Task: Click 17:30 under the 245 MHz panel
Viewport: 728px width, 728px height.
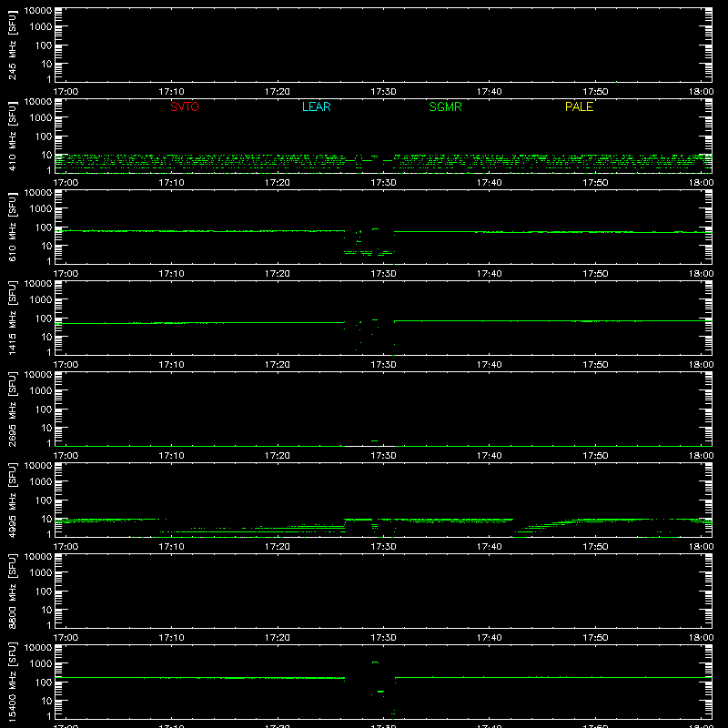Action: tap(383, 92)
